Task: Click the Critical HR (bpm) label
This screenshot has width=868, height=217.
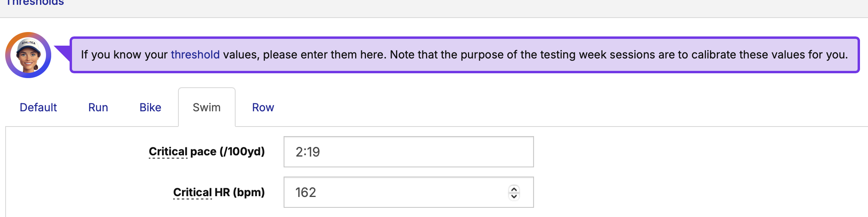Action: 219,192
